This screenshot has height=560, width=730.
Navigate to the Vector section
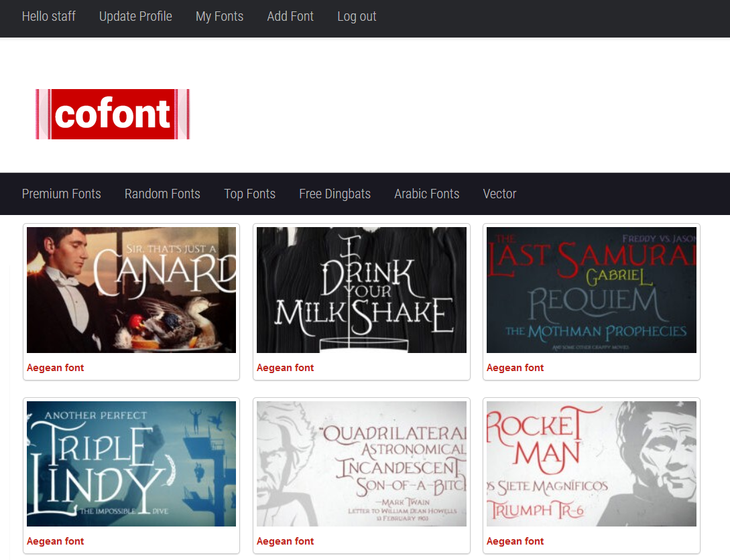tap(499, 194)
